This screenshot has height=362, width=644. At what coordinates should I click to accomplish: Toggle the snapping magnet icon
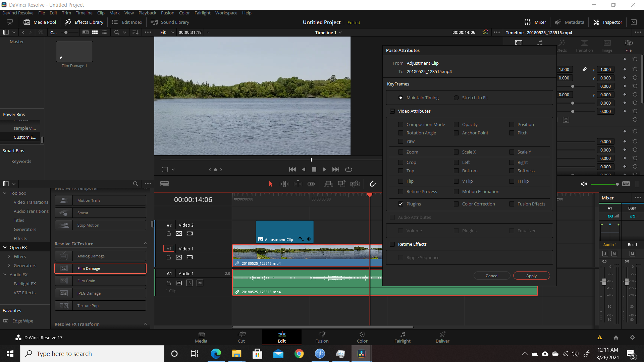pyautogui.click(x=373, y=184)
